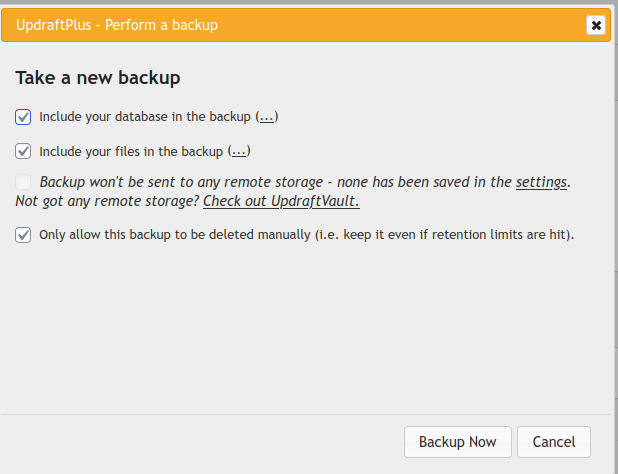
Task: Open the settings link
Action: point(541,182)
